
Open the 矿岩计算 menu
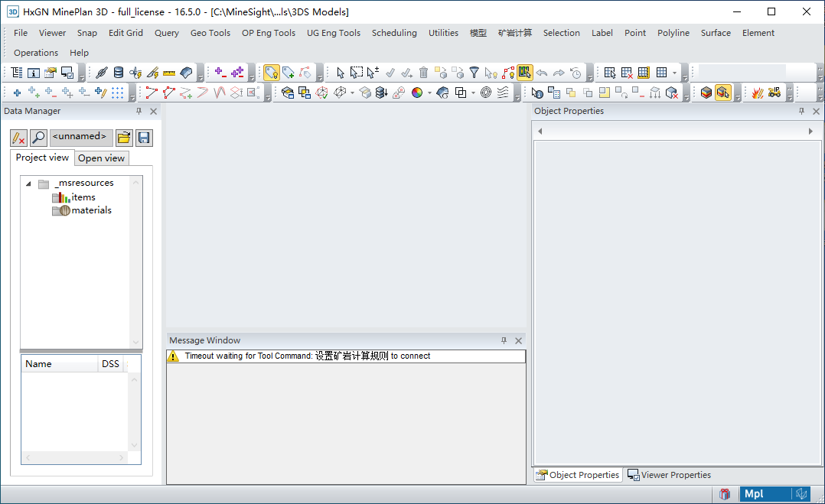(x=514, y=33)
